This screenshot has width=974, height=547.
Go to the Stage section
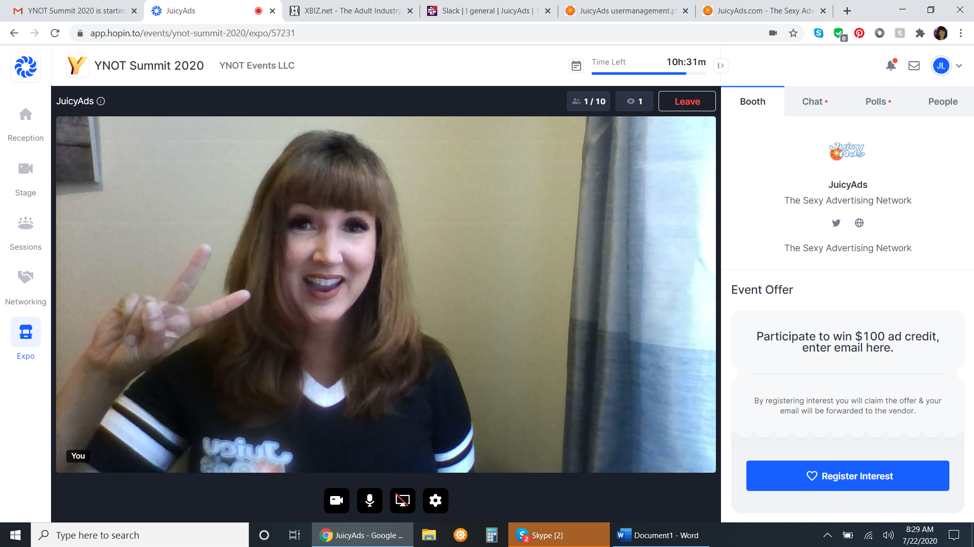[25, 179]
